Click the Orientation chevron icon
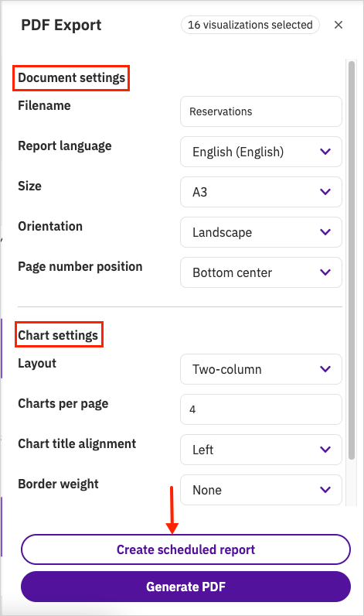Image resolution: width=364 pixels, height=616 pixels. (x=325, y=232)
